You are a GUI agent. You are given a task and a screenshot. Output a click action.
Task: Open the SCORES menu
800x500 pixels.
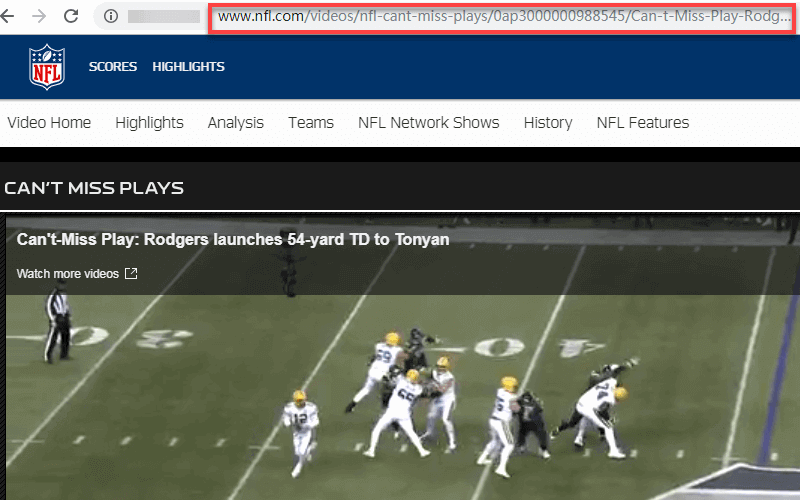point(113,67)
